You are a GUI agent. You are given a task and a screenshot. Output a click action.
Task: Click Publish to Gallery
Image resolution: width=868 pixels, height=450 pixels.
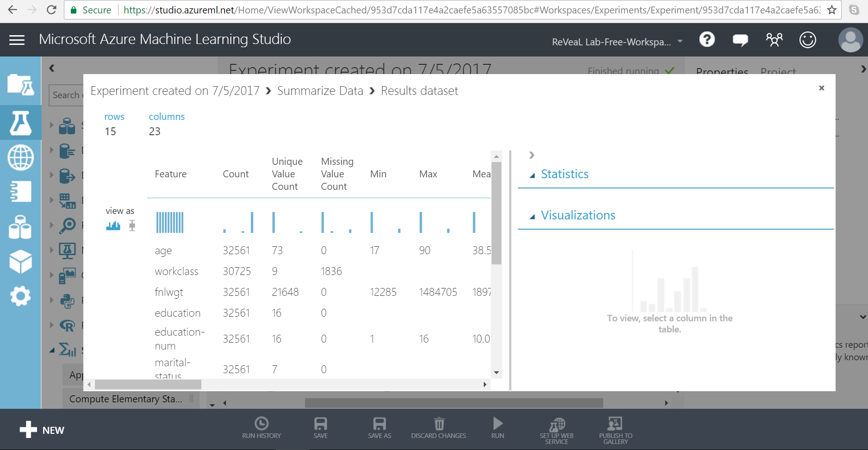click(x=615, y=431)
